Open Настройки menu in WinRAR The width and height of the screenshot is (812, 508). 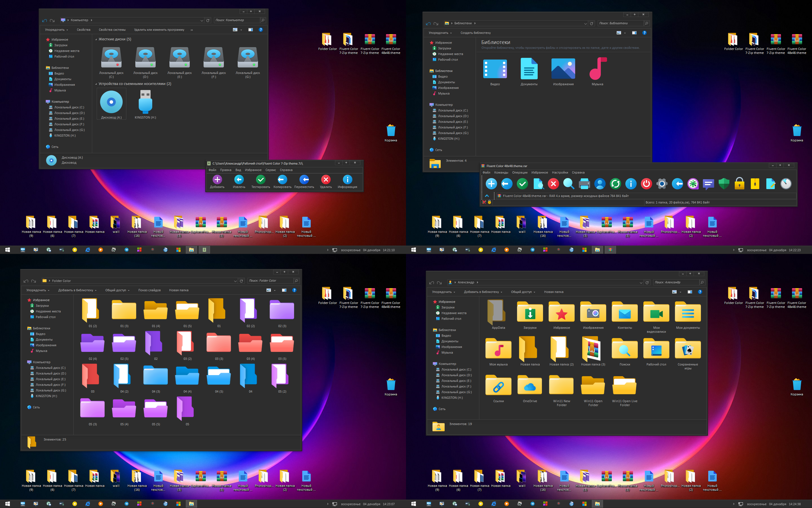click(560, 173)
